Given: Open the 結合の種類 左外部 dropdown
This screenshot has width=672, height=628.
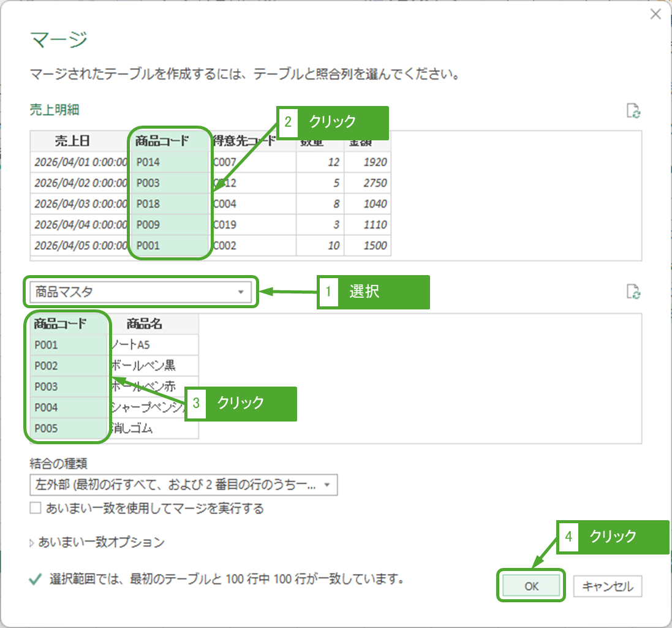Looking at the screenshot, I should point(183,485).
